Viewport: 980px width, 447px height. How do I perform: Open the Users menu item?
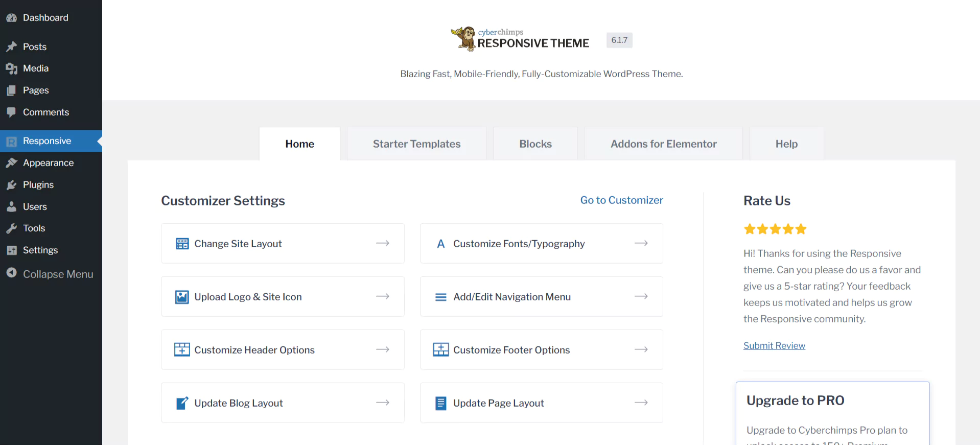tap(51, 207)
